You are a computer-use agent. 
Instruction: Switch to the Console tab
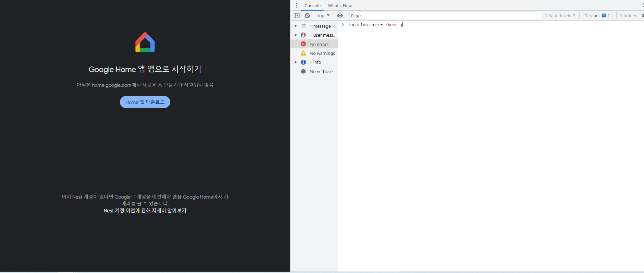[x=312, y=5]
